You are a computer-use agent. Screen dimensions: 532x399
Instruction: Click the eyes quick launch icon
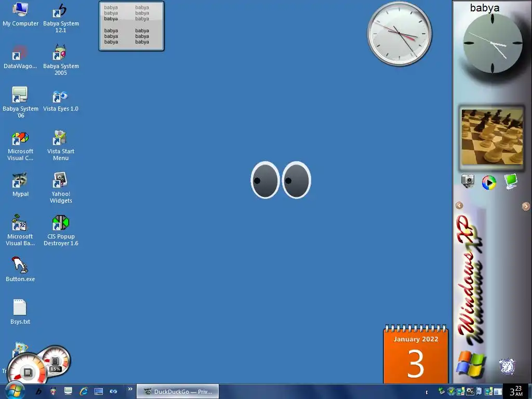click(x=113, y=392)
